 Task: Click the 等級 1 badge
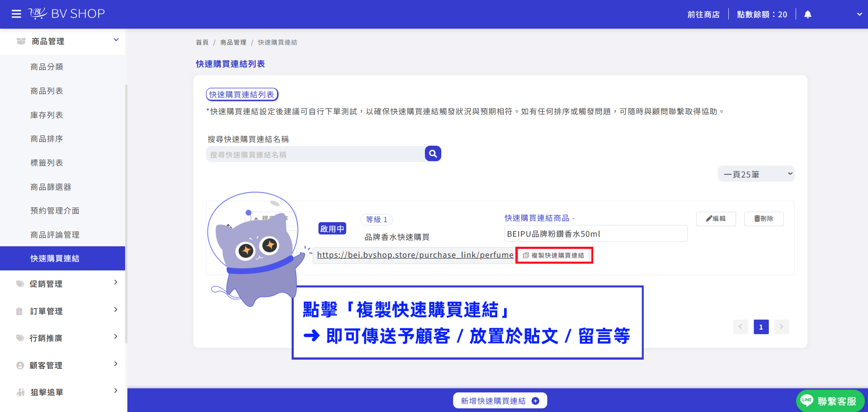[x=377, y=219]
